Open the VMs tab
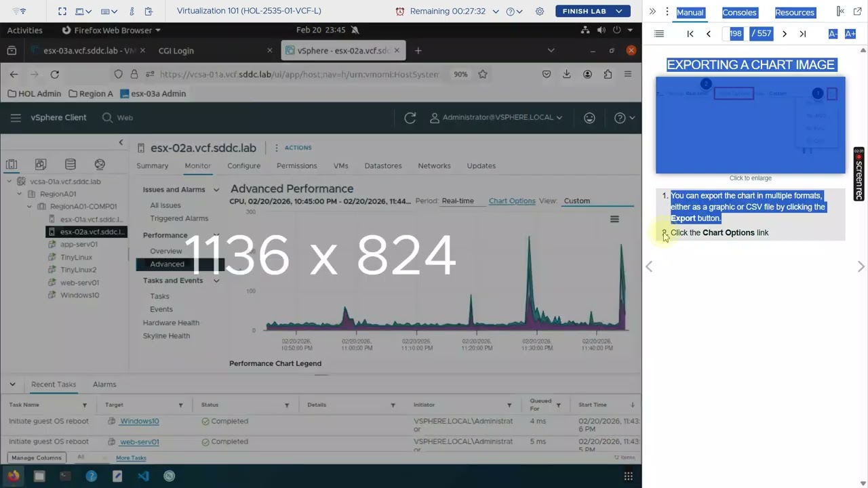The image size is (868, 488). click(x=340, y=166)
